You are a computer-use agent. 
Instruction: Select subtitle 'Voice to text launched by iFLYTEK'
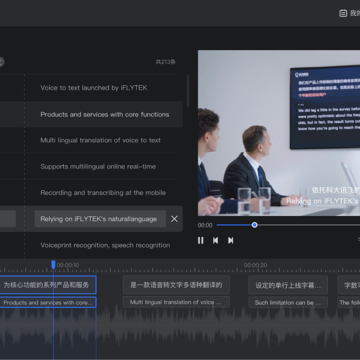(x=94, y=88)
